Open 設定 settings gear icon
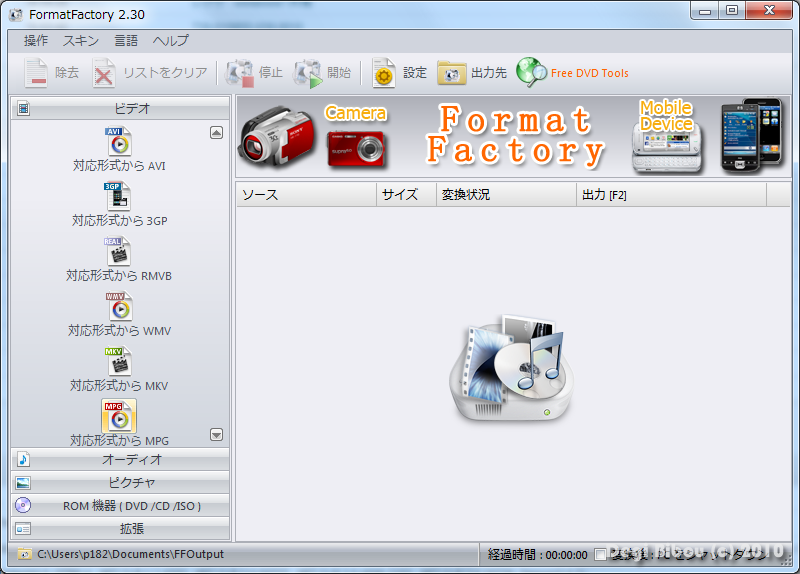The height and width of the screenshot is (574, 800). pos(384,73)
